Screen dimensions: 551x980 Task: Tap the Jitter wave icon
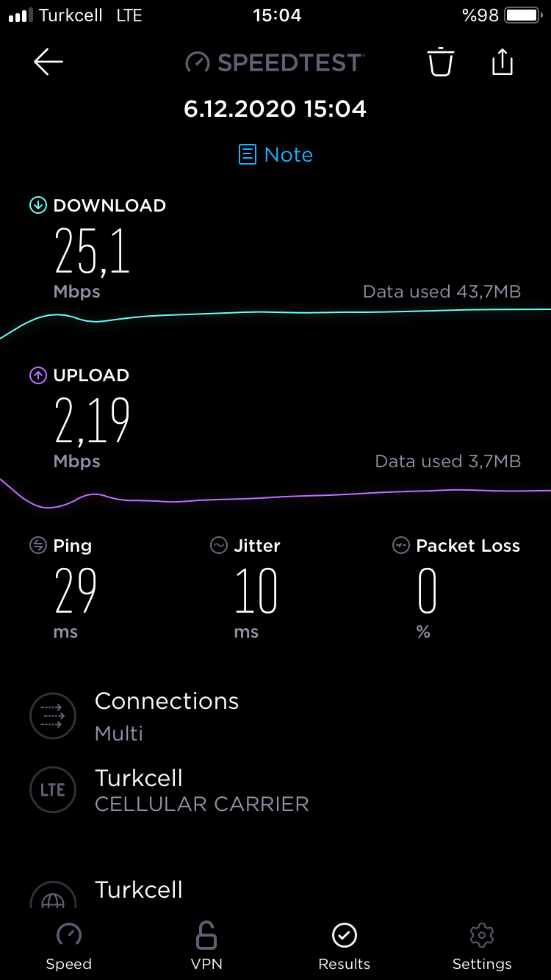(x=218, y=545)
